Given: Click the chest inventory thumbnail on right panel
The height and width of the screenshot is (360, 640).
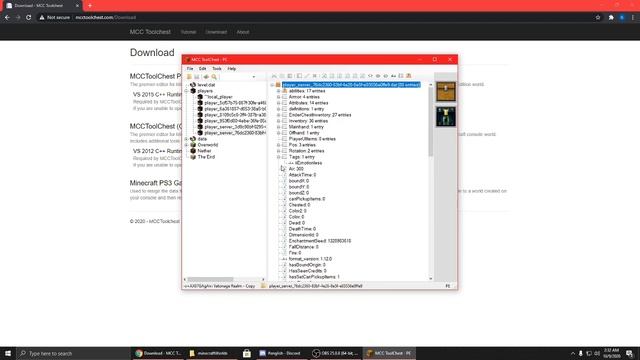Looking at the screenshot, I should tap(446, 91).
